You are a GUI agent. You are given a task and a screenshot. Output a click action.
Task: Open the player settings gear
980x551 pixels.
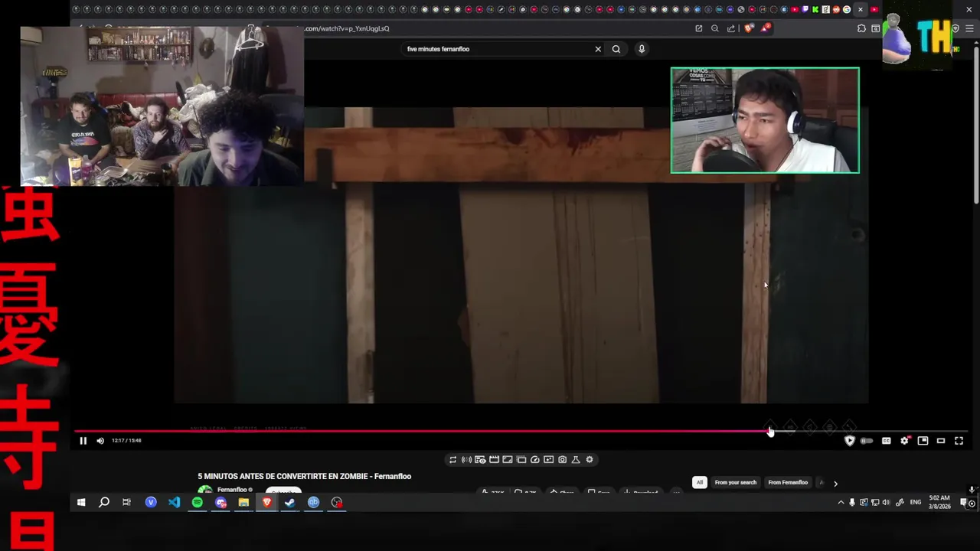[904, 440]
